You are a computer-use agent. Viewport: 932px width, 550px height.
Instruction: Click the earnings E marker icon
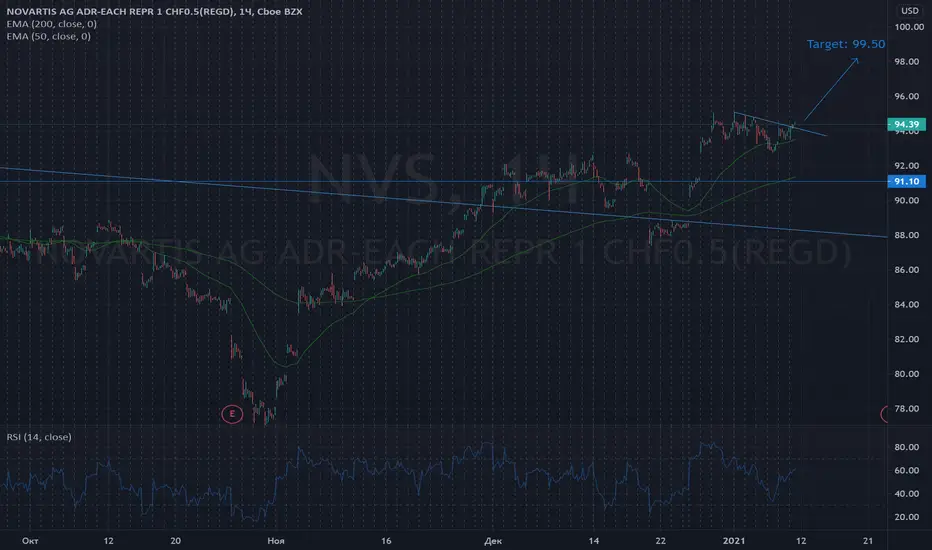tap(232, 414)
